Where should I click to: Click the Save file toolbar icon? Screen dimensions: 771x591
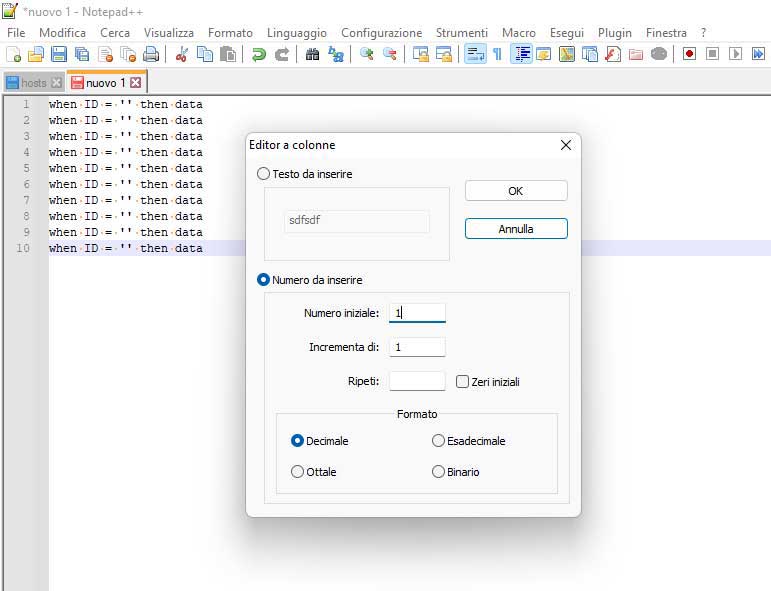(59, 54)
